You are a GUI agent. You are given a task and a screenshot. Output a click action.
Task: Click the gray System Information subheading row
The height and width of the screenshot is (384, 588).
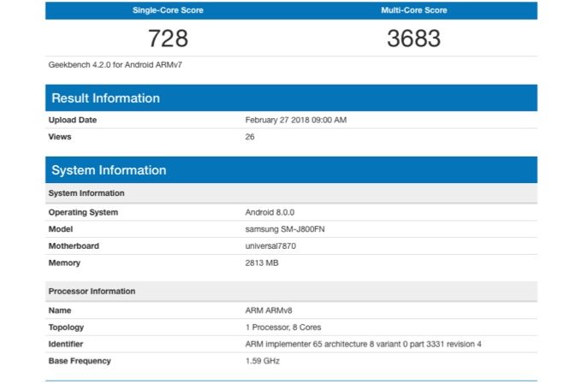(291, 193)
